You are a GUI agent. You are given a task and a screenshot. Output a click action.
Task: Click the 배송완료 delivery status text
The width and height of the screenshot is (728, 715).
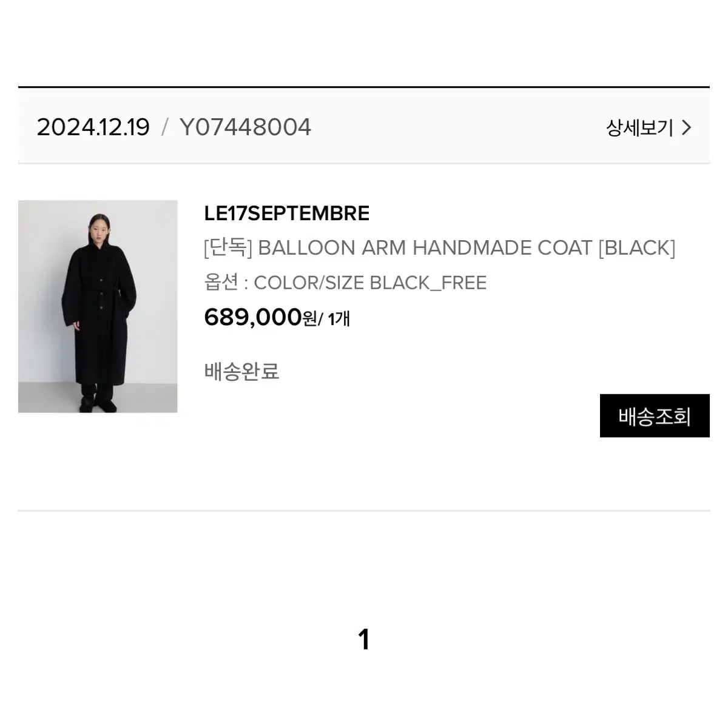point(242,371)
